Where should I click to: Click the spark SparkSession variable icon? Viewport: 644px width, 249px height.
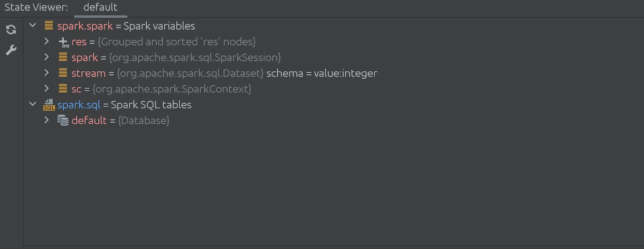pyautogui.click(x=63, y=57)
